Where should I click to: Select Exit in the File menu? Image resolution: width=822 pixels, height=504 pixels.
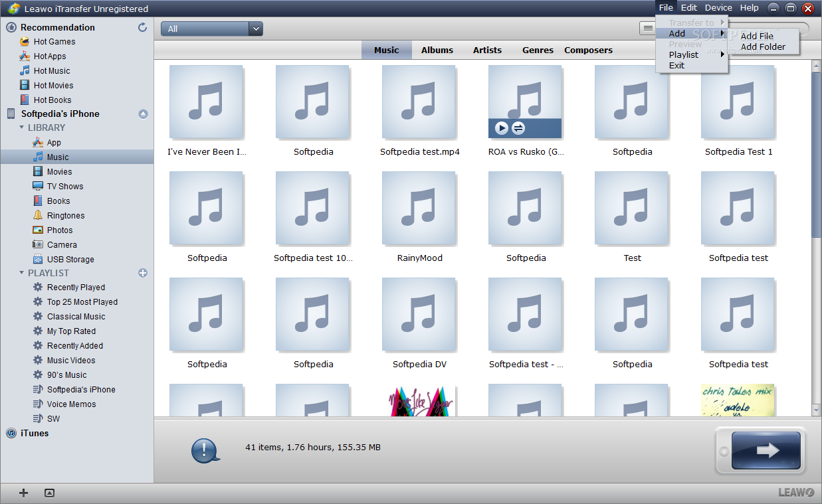676,66
